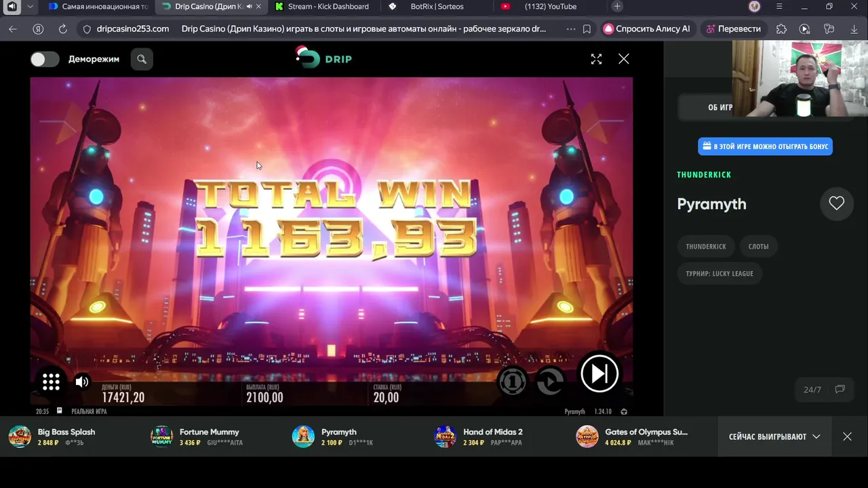Viewport: 868px width, 488px height.
Task: Collapse the СЕЙЧАС ВЫИГРЫВАЮТ dropdown
Action: point(774,436)
